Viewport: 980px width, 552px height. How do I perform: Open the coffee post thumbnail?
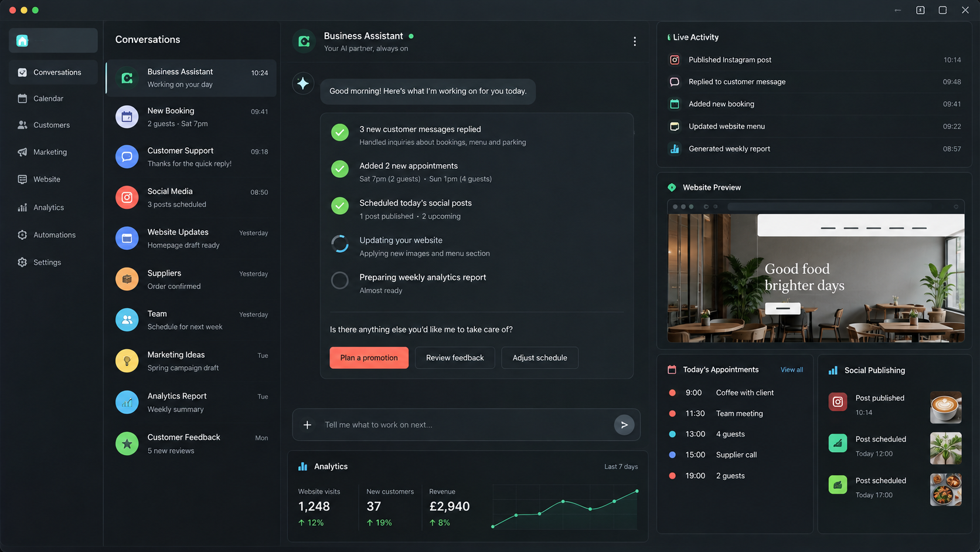[945, 407]
